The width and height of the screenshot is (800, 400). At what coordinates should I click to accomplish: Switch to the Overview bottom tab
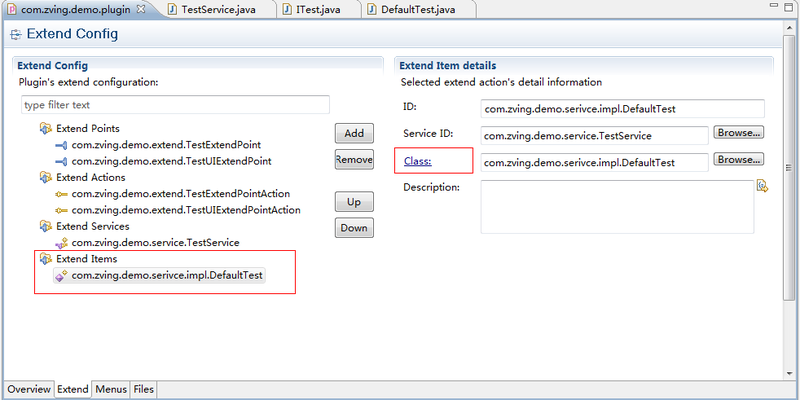[29, 389]
